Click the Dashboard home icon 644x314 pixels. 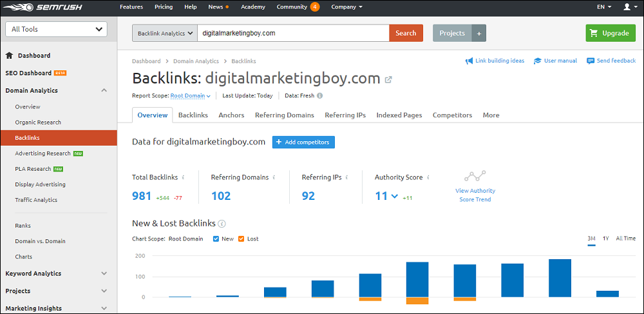[10, 55]
